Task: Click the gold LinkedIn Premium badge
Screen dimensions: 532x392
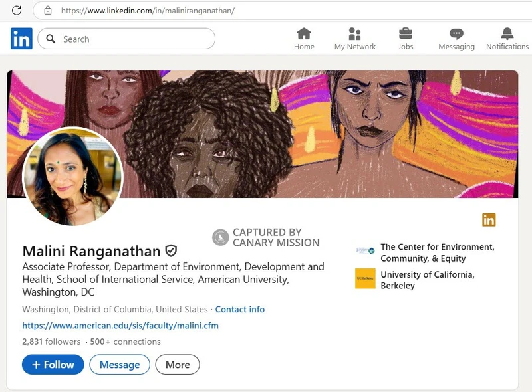Action: [489, 220]
